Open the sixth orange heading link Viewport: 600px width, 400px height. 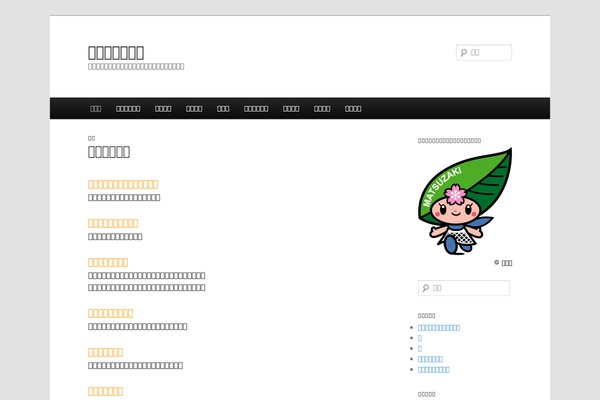tap(106, 391)
